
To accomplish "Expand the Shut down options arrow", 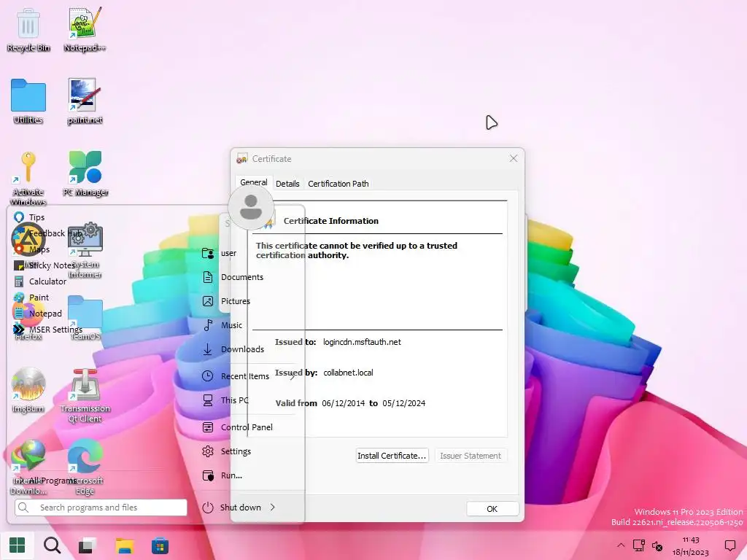I will (x=273, y=507).
